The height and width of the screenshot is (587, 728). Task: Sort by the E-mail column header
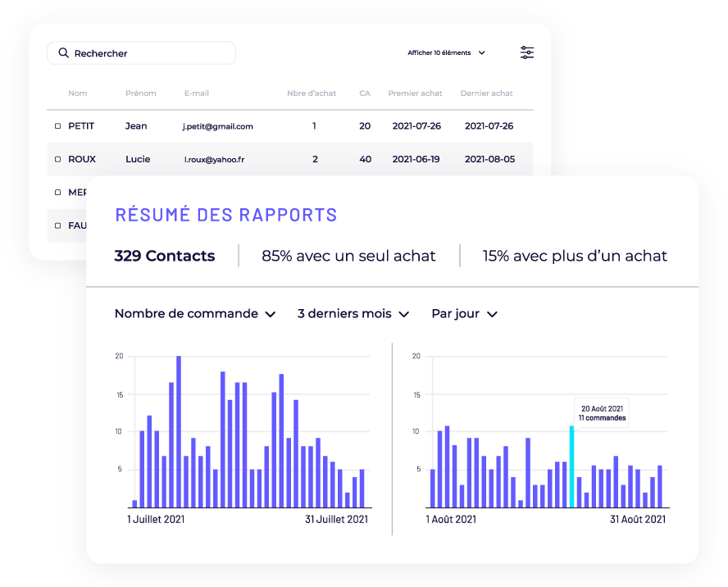[x=197, y=93]
